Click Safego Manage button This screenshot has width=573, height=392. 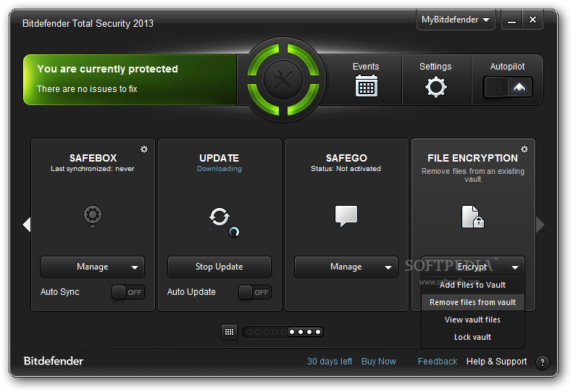tap(346, 267)
